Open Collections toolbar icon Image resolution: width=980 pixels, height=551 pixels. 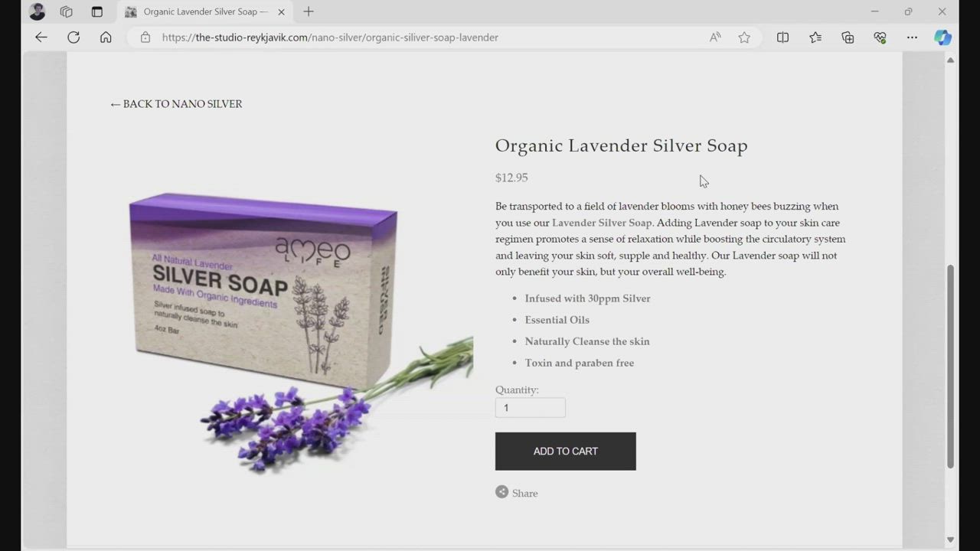coord(848,37)
